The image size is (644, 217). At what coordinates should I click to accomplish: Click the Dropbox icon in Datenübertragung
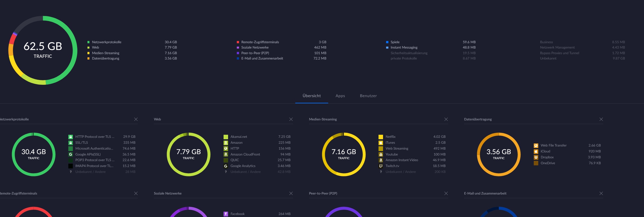click(x=536, y=157)
